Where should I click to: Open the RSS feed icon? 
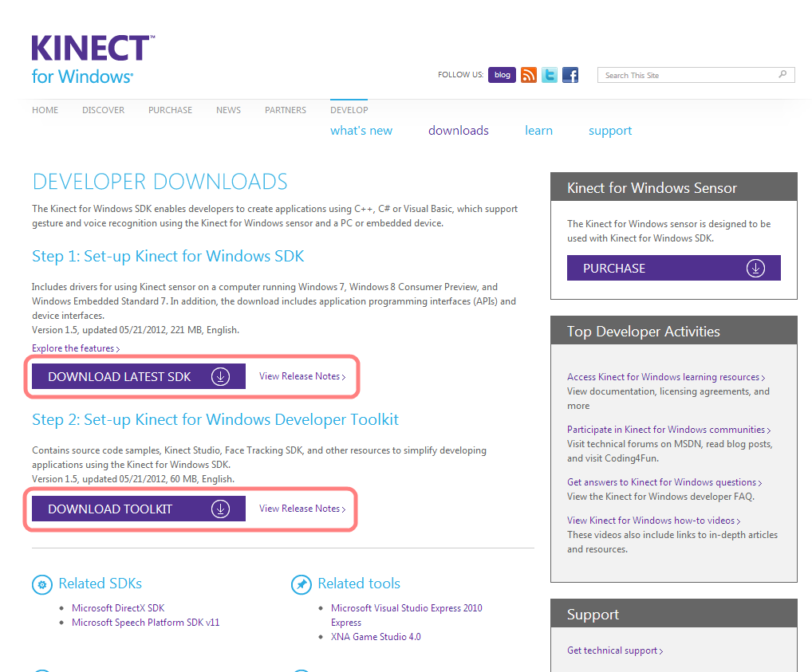[x=528, y=74]
